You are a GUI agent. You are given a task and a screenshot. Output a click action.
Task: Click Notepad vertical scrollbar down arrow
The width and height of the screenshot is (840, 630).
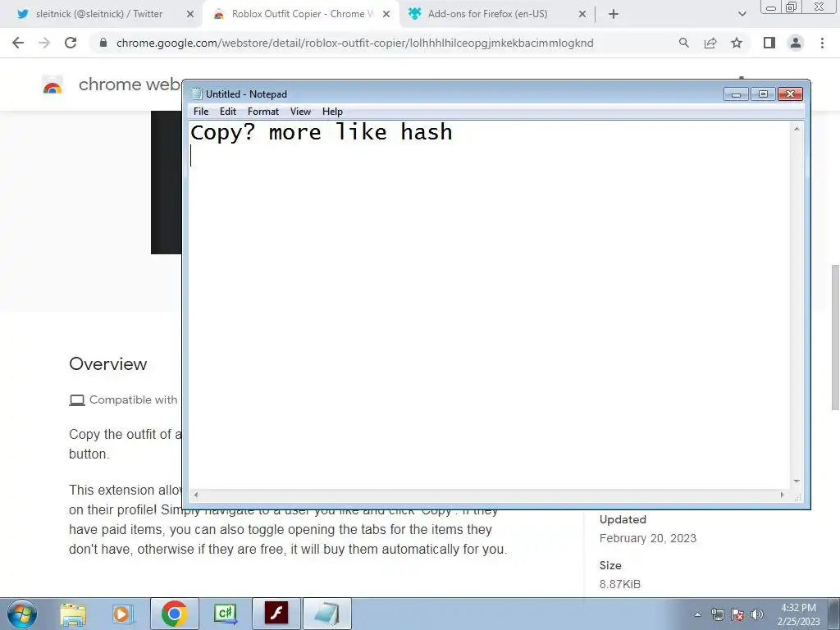(797, 481)
